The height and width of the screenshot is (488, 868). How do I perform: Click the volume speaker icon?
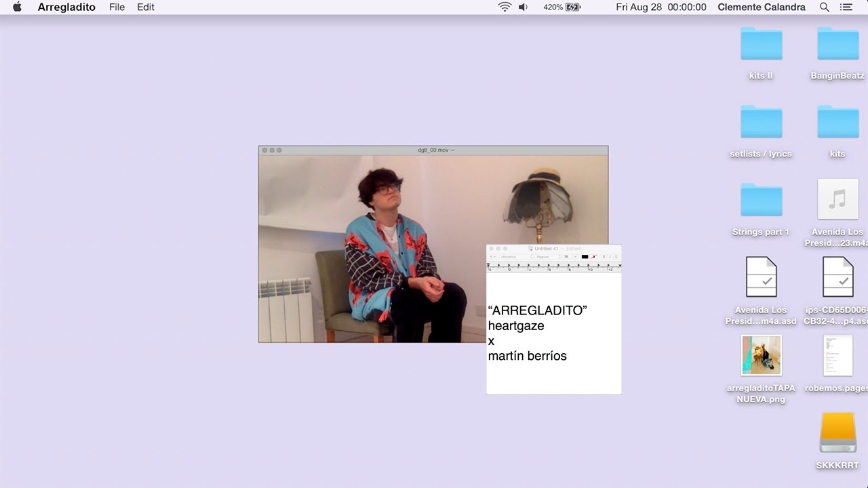[x=523, y=7]
